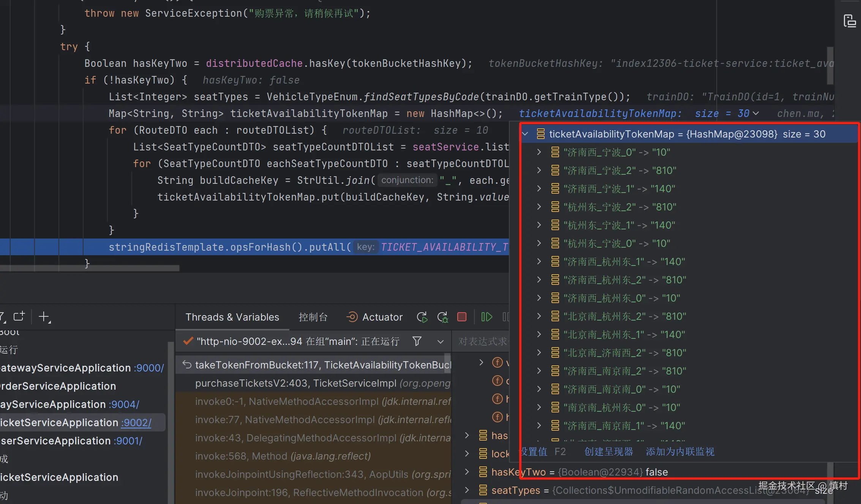Image resolution: width=861 pixels, height=504 pixels.
Task: Open the inline size = 30 hint dropdown
Action: pos(756,114)
